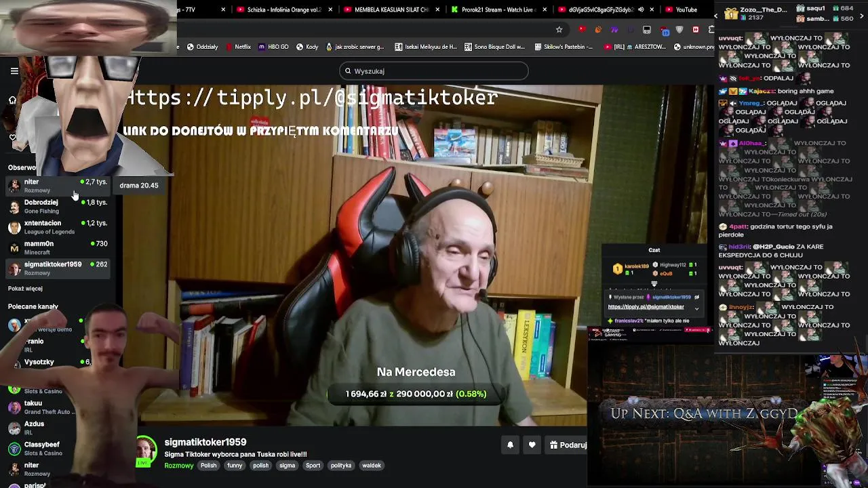Image resolution: width=868 pixels, height=488 pixels.
Task: Open the Sono Bisque Doll bookmark
Action: 494,47
